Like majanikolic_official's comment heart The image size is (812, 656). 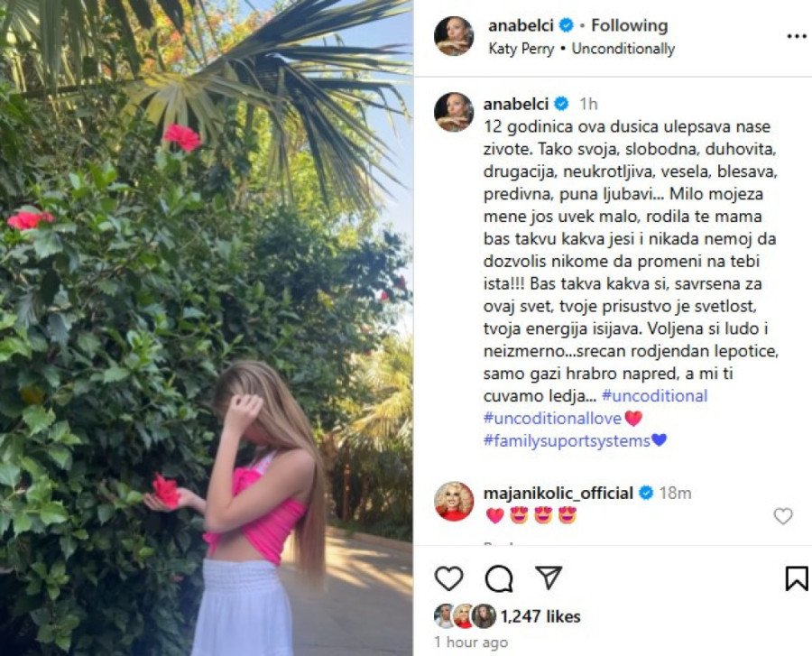click(782, 516)
